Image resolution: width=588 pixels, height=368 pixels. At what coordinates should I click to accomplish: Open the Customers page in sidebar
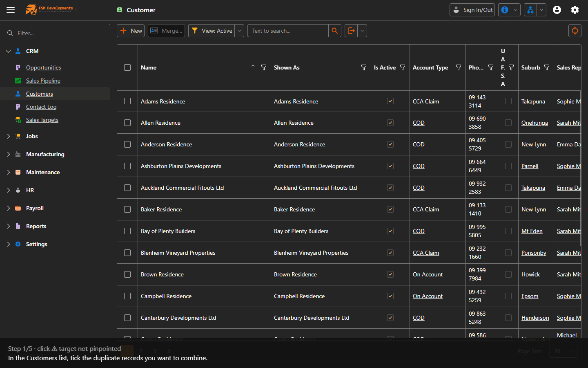(40, 94)
